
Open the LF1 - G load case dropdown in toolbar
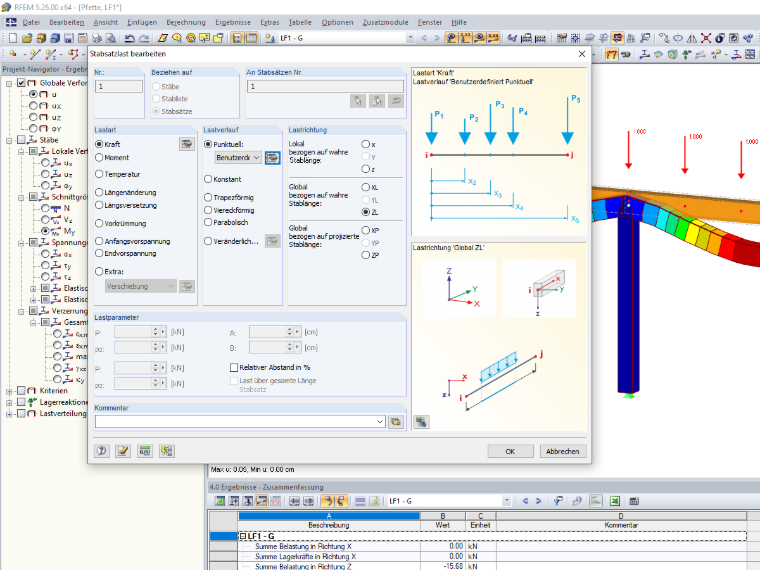click(410, 38)
